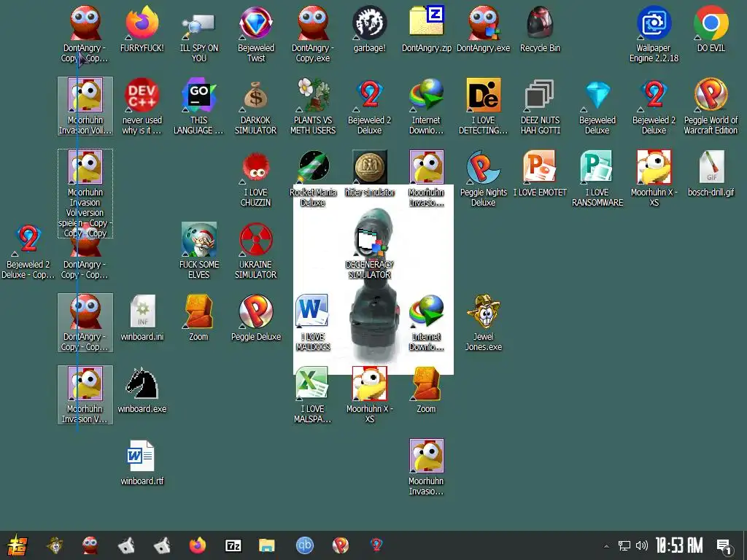Click the volume speaker tray icon

tap(642, 545)
